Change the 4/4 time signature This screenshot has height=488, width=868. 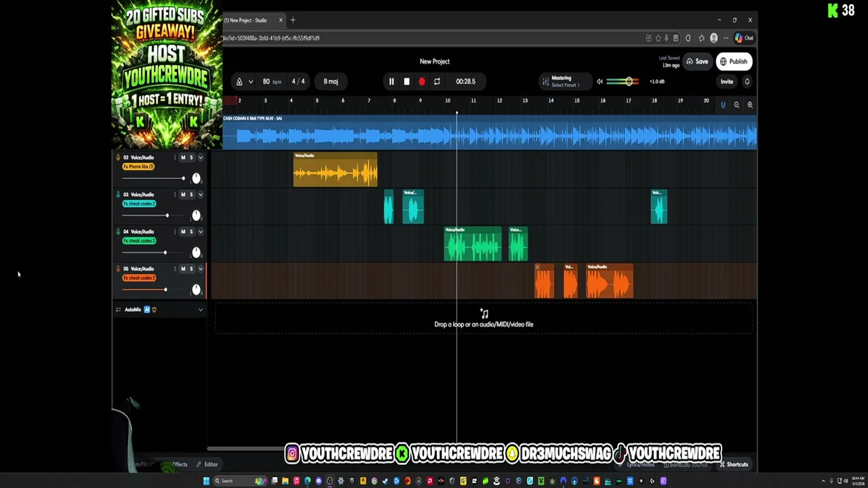click(x=298, y=81)
